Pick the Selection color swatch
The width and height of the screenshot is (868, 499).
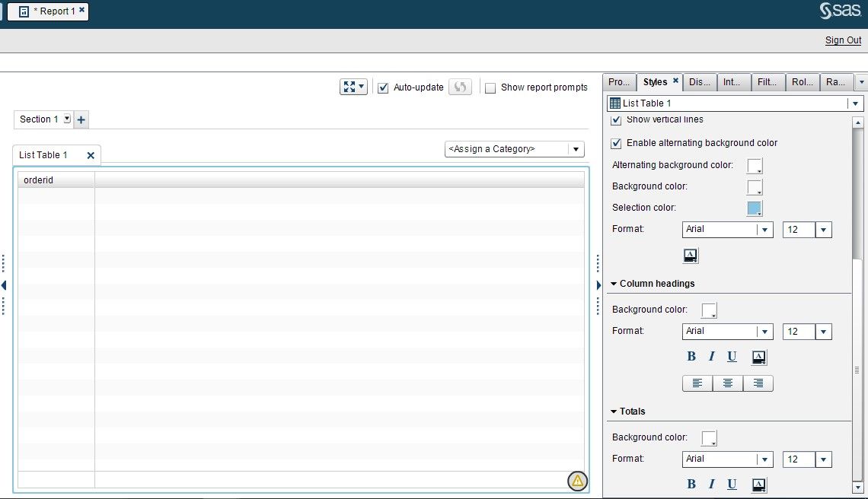pos(754,208)
